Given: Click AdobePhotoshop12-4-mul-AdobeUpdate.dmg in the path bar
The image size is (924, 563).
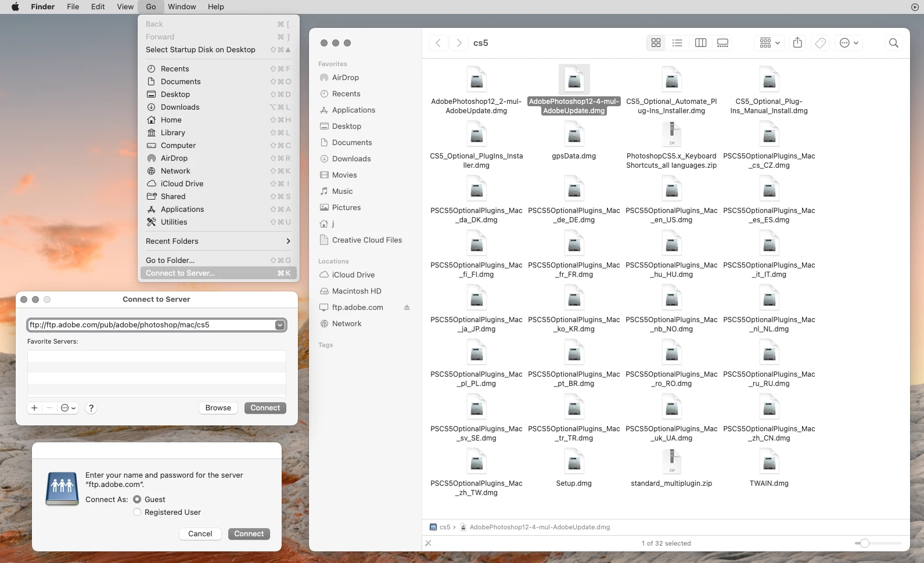Looking at the screenshot, I should point(535,527).
